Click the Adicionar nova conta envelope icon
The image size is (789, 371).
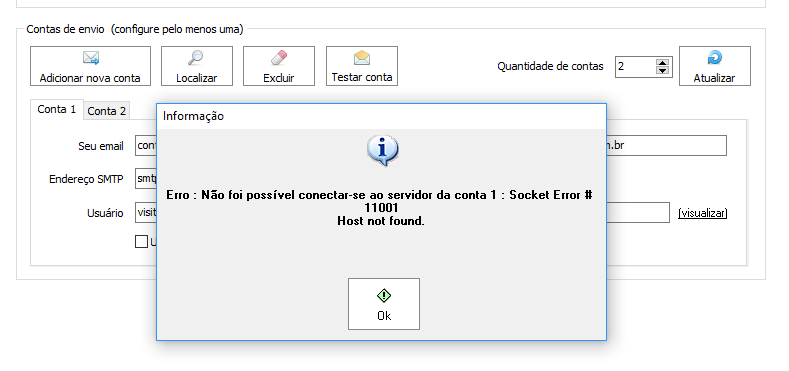point(91,58)
